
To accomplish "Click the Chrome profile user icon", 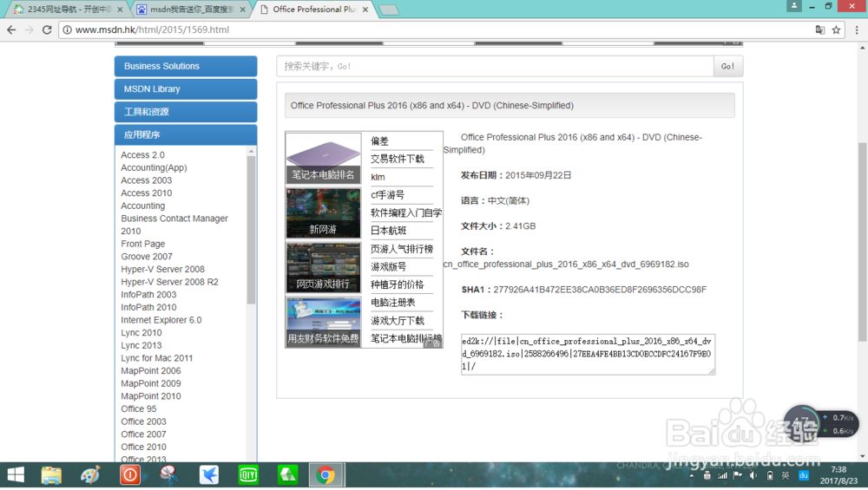I will point(794,5).
